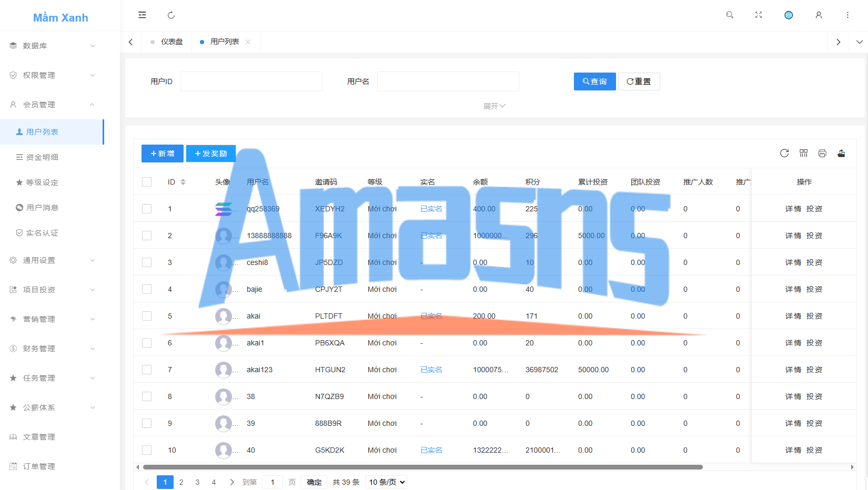Click the avatar of user akai123
The height and width of the screenshot is (490, 868).
point(224,370)
